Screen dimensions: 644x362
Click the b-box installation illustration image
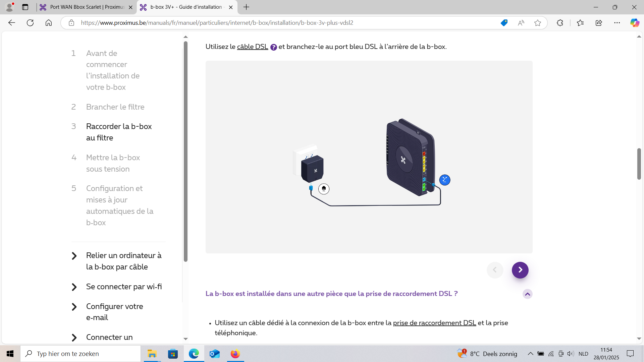369,157
